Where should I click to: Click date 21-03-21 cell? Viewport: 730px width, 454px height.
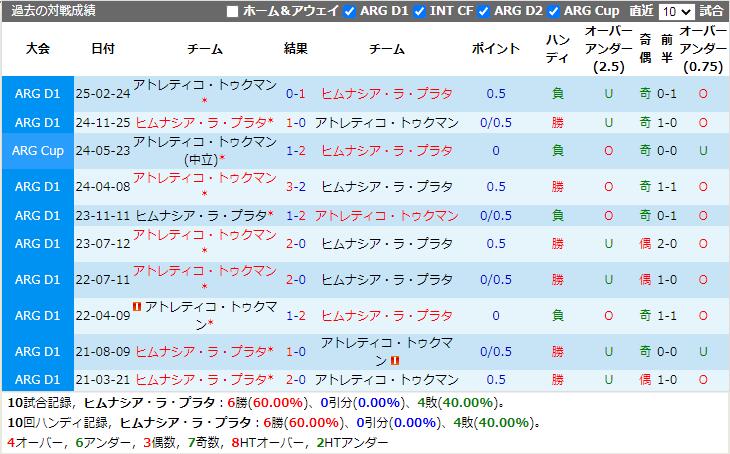coord(103,379)
